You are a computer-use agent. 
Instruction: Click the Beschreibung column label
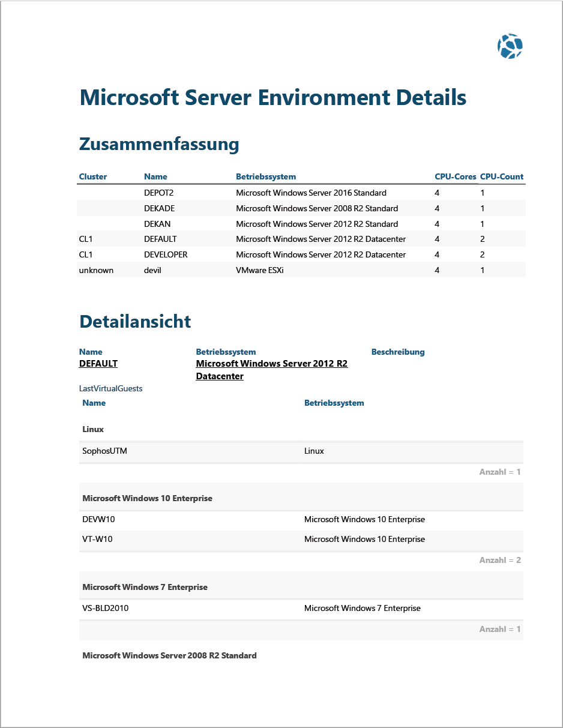coord(398,352)
